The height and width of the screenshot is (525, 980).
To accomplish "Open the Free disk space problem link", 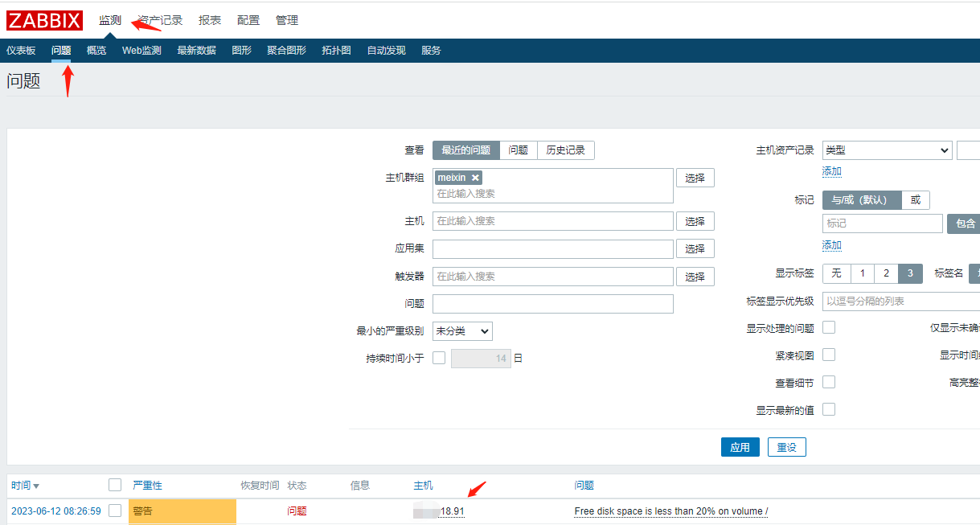I will click(670, 511).
